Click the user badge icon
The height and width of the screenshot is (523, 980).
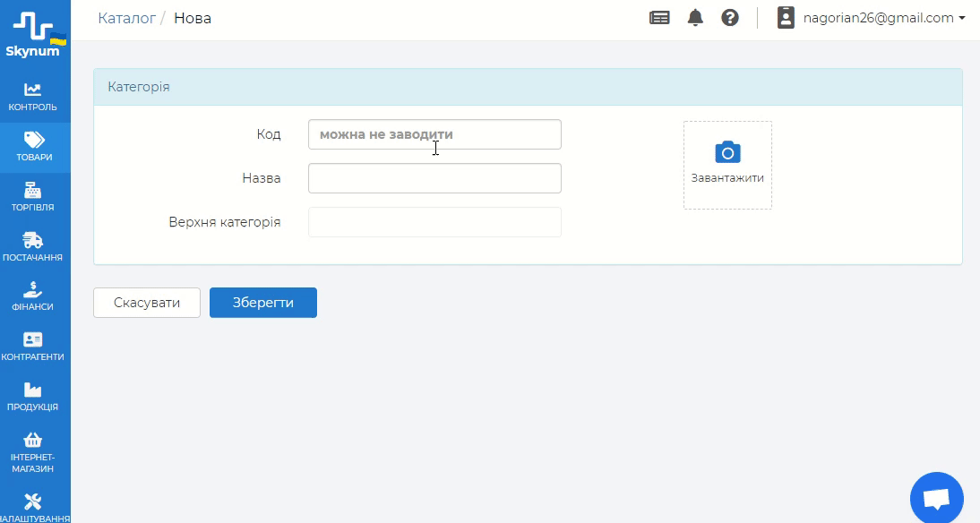786,18
